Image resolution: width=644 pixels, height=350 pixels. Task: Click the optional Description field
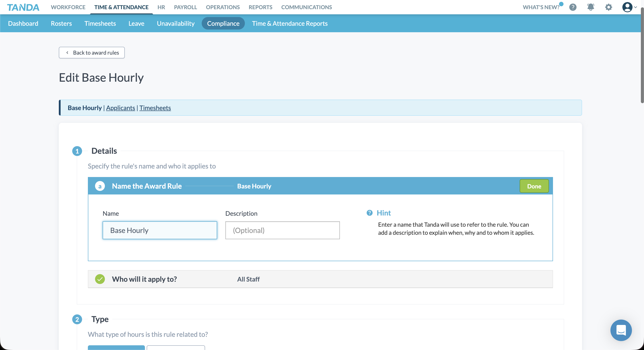click(282, 230)
